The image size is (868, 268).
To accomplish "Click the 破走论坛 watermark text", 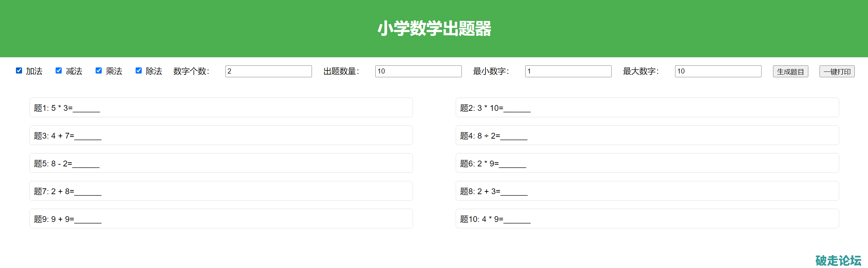I will (838, 260).
